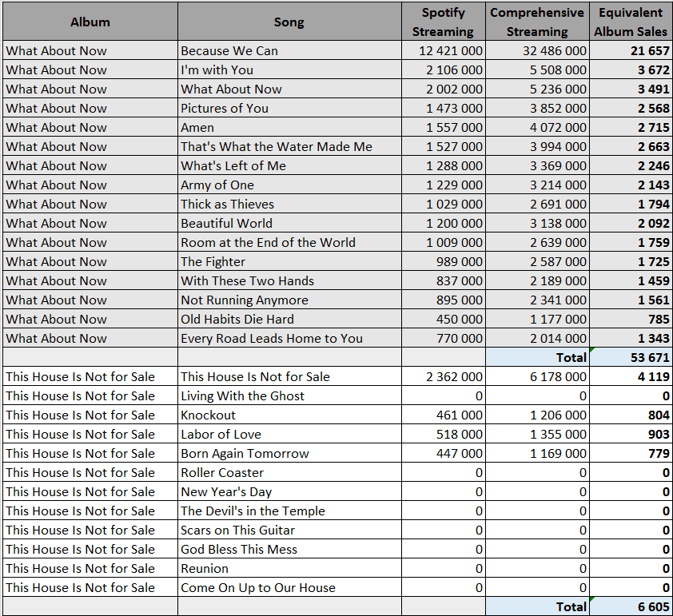Select song cell 'The Fighter'
The width and height of the screenshot is (673, 616).
(x=289, y=262)
